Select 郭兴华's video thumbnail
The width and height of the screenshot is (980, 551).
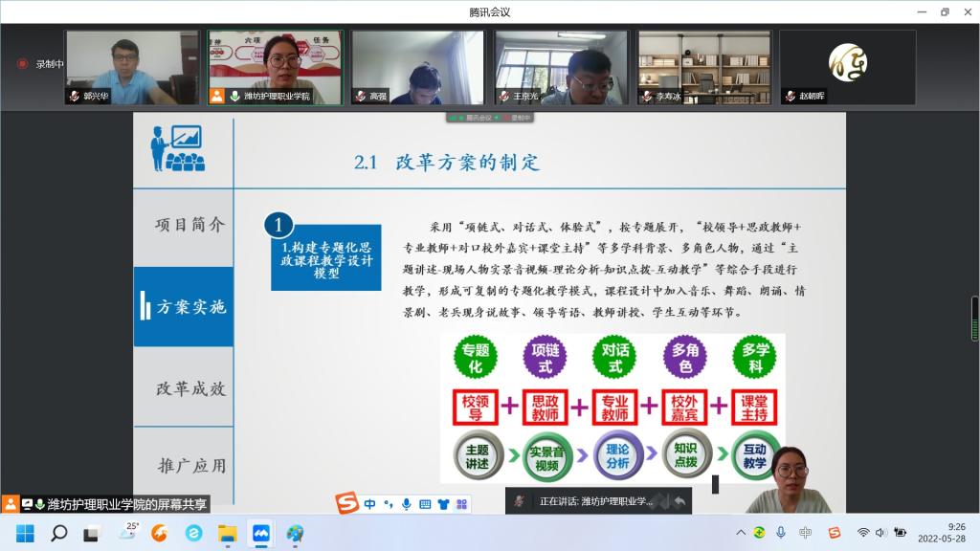(x=131, y=68)
